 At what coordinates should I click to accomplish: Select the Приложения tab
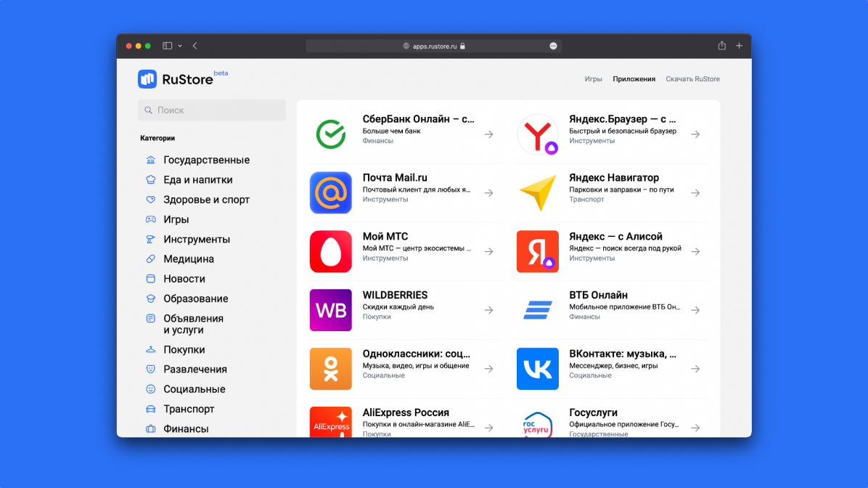pos(634,79)
